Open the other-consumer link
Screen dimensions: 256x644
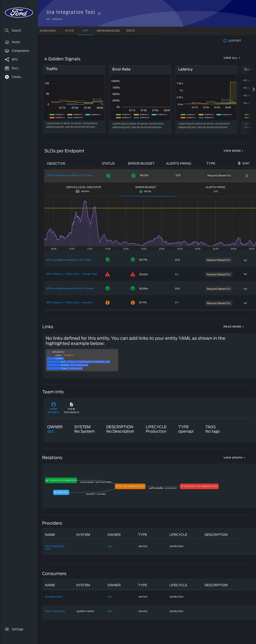[55, 611]
